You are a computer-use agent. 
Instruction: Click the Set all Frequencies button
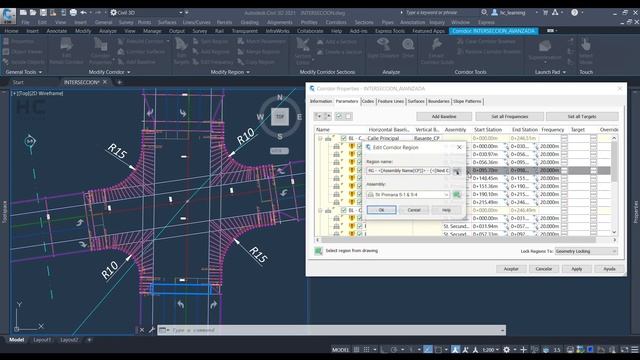pos(509,116)
